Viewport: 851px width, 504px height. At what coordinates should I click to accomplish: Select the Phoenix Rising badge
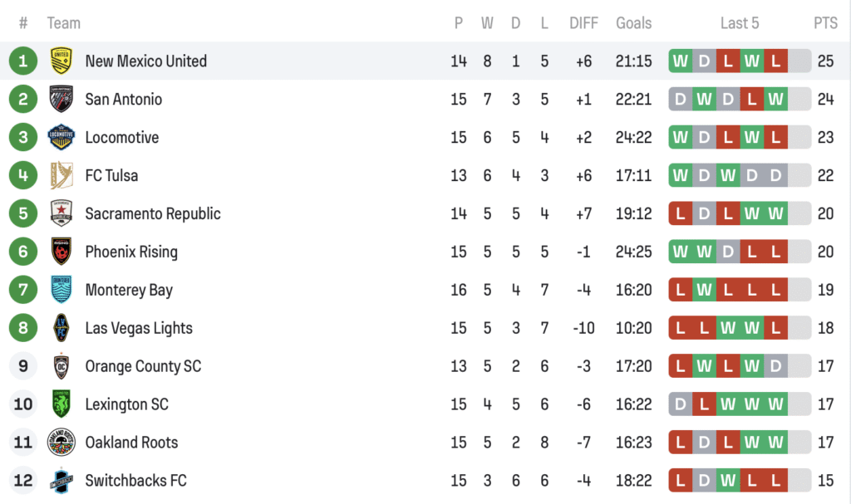pyautogui.click(x=61, y=252)
